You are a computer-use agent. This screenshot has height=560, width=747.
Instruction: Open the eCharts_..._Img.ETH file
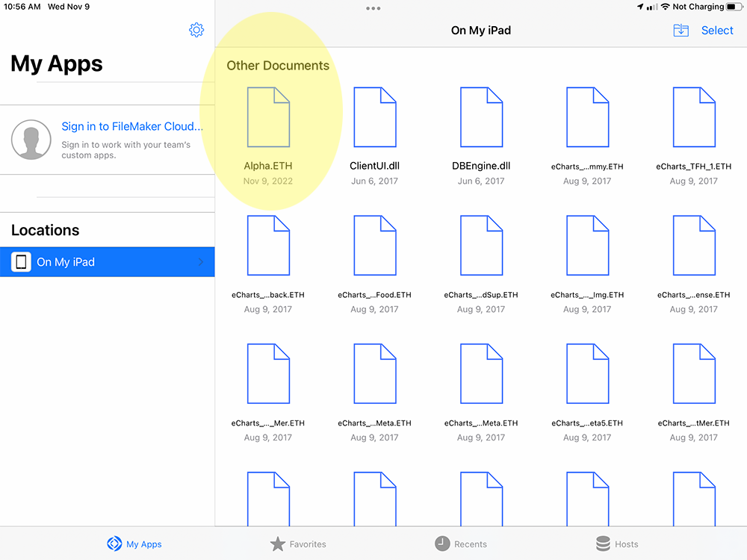pyautogui.click(x=587, y=245)
